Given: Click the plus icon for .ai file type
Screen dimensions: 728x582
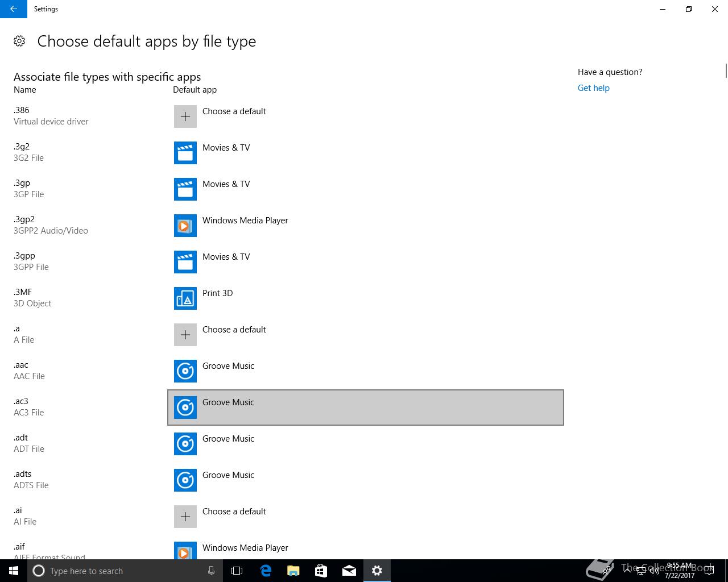Looking at the screenshot, I should tap(185, 517).
